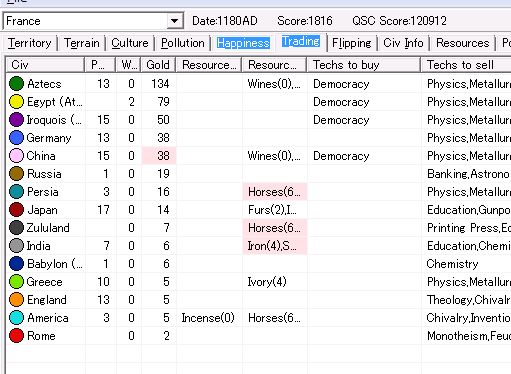The image size is (511, 374).
Task: Click the Egypt yellow color circle
Action: coord(16,102)
